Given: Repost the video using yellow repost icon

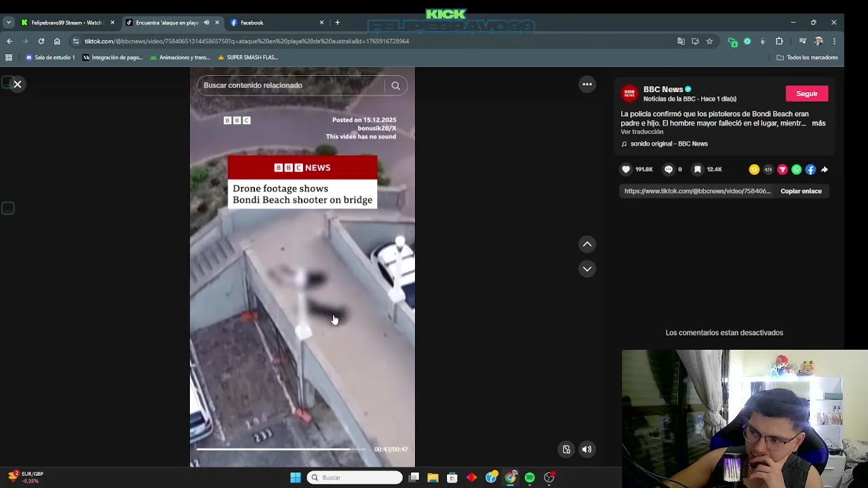Looking at the screenshot, I should 754,169.
